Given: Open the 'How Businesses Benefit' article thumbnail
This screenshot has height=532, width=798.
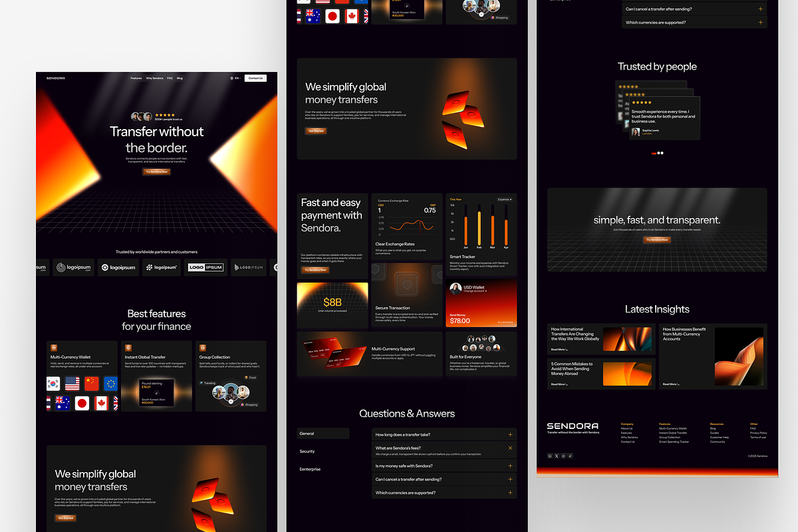Looking at the screenshot, I should (739, 356).
